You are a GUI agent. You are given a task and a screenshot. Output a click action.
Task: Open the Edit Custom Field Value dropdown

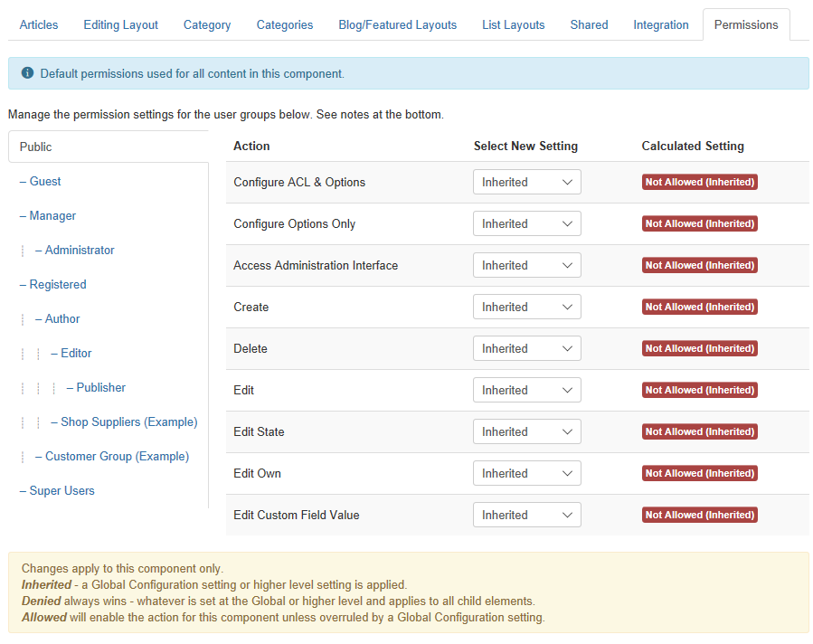point(527,515)
